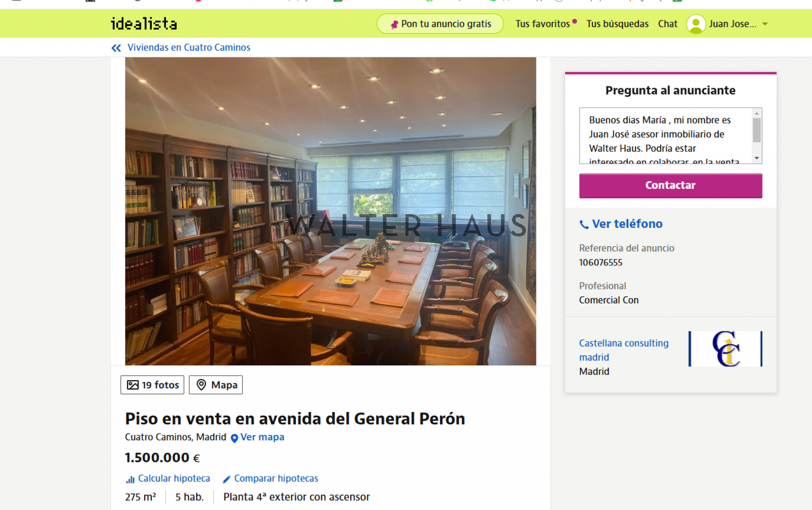Open the 19 fotos gallery button
812x510 pixels.
click(152, 385)
